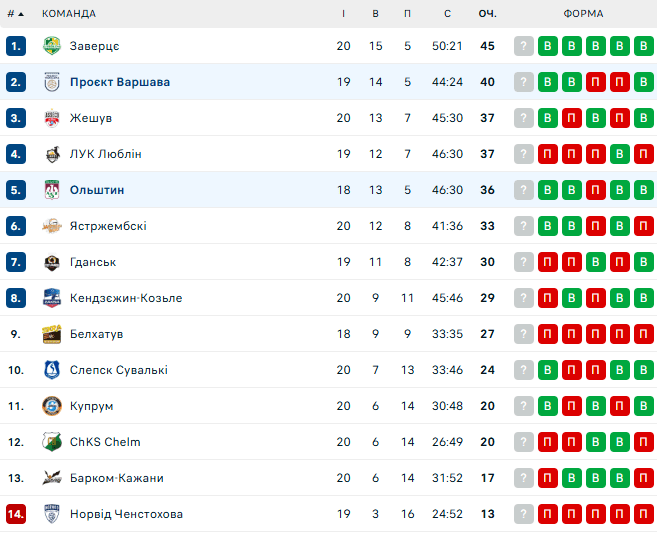Click the КОМАНДА column header
Viewport: 657px width, 533px height.
click(x=69, y=13)
